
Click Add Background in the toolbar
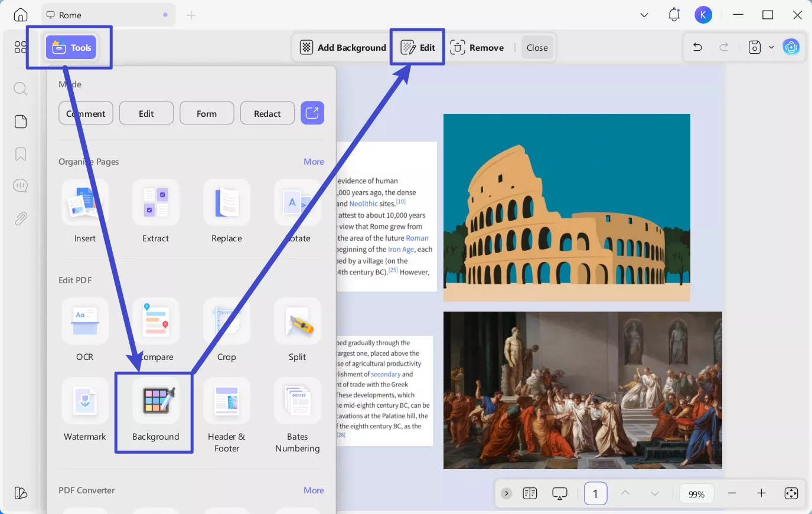pyautogui.click(x=343, y=47)
